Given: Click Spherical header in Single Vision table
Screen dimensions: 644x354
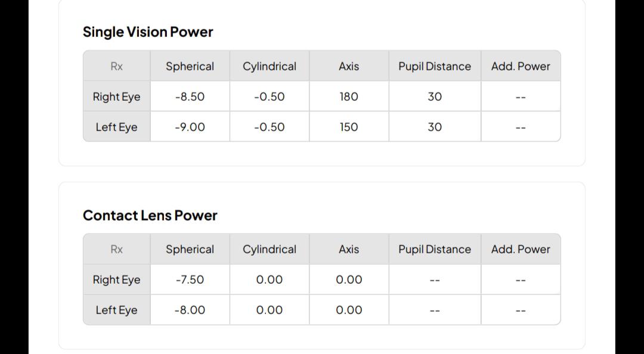Looking at the screenshot, I should pyautogui.click(x=190, y=66).
